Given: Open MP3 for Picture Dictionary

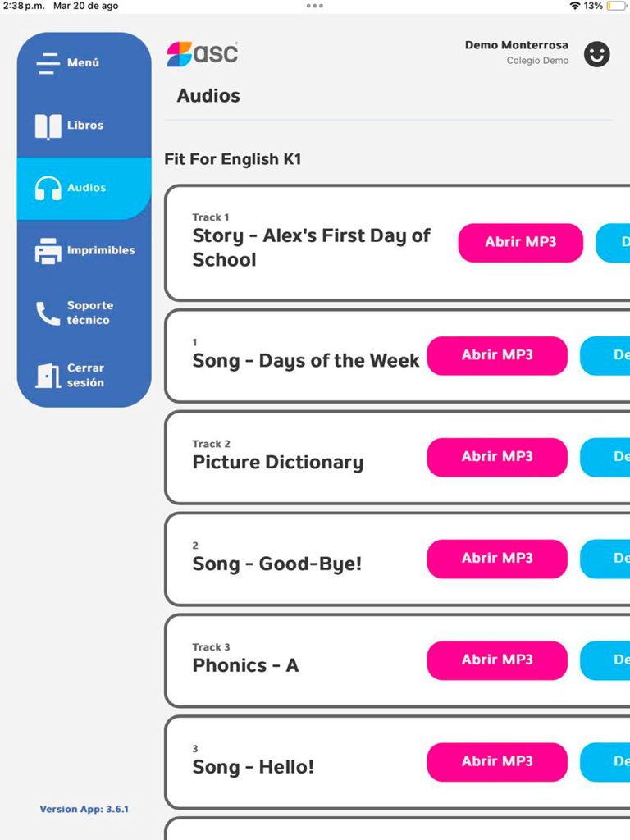Looking at the screenshot, I should pos(497,457).
